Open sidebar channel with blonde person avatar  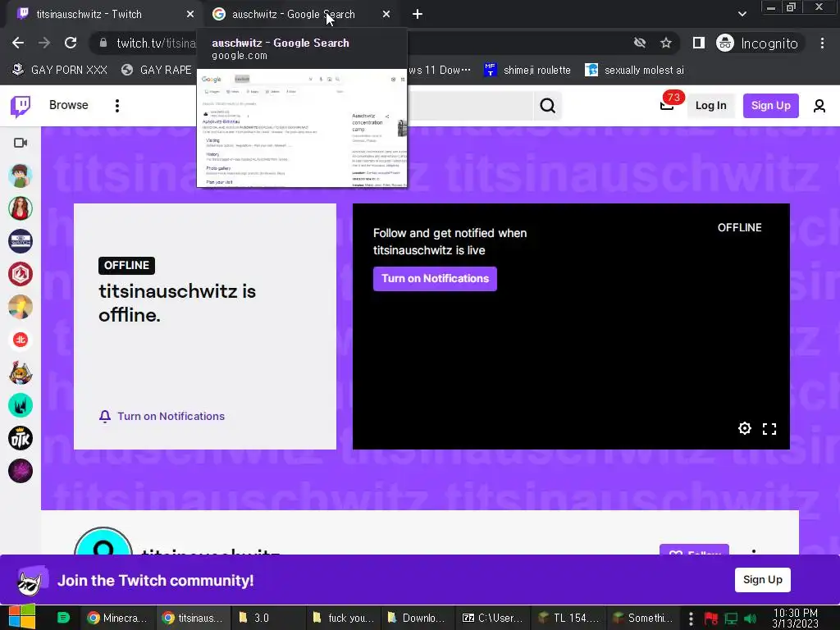(x=21, y=307)
